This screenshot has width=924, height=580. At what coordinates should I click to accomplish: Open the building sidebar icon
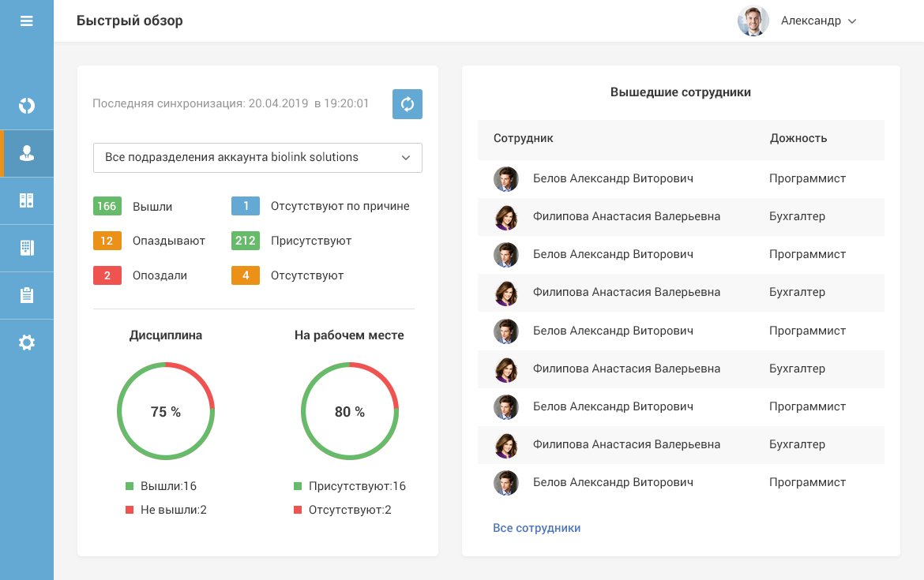pos(27,248)
